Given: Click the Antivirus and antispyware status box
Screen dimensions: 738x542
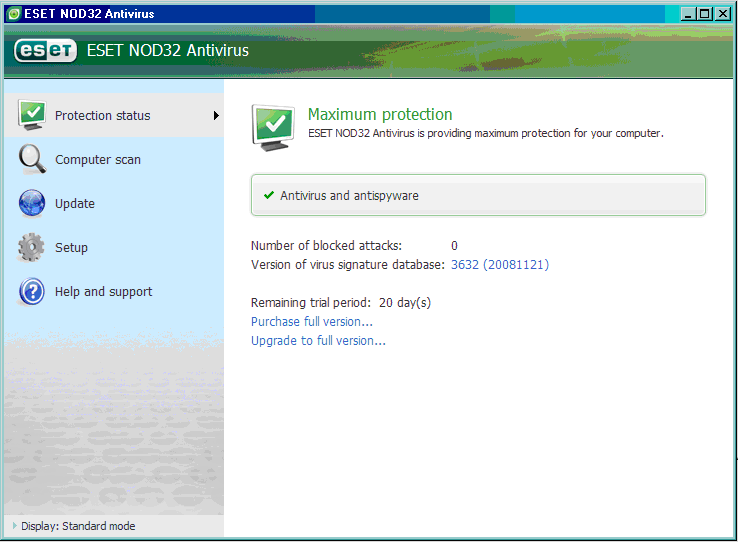Looking at the screenshot, I should tap(478, 195).
